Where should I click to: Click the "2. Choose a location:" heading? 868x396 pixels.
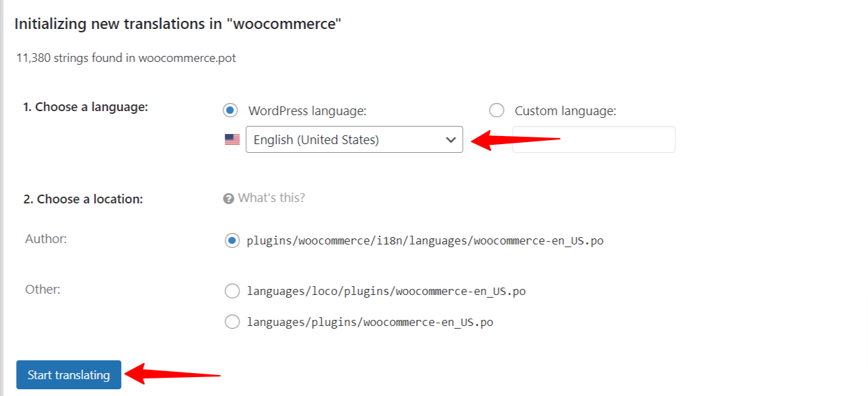pos(83,199)
